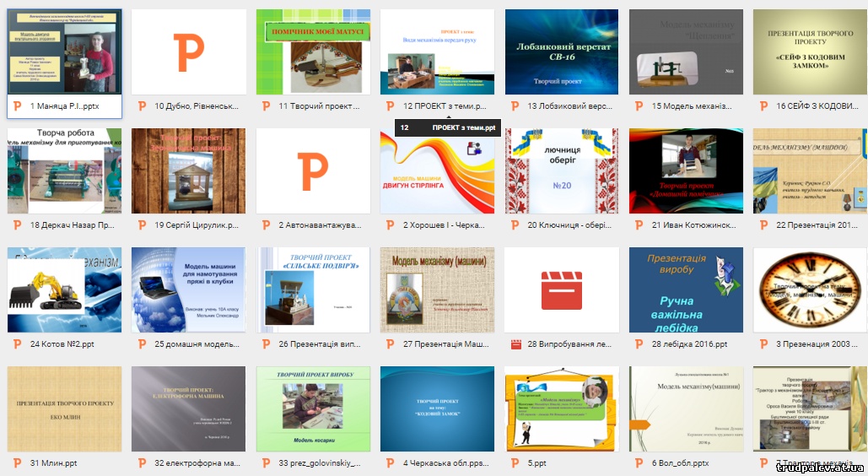Click PowerPoint icon beside 16 СЕЙФ З КОДОВИ
This screenshot has height=476, width=868.
(x=764, y=106)
